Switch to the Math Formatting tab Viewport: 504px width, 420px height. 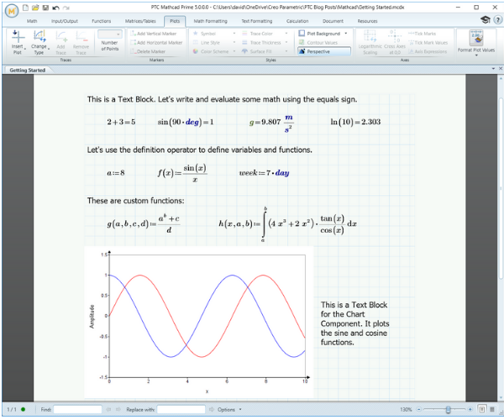[210, 19]
